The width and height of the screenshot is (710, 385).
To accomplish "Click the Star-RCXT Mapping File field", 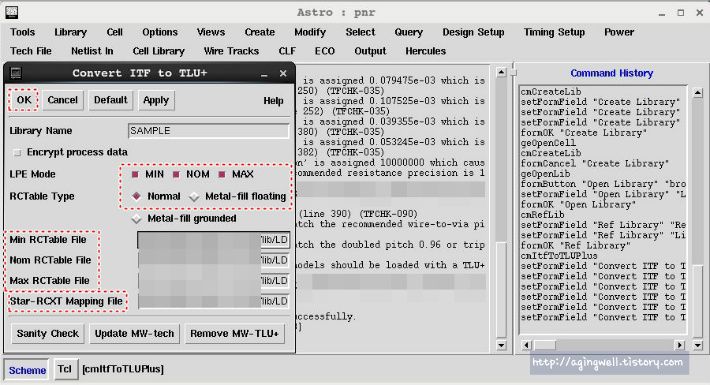I will [213, 301].
